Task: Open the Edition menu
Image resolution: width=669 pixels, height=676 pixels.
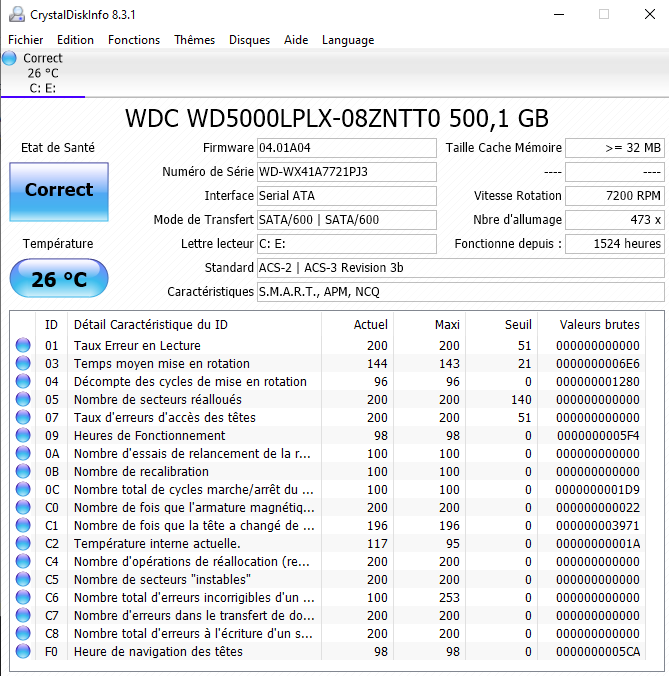Action: (x=75, y=40)
